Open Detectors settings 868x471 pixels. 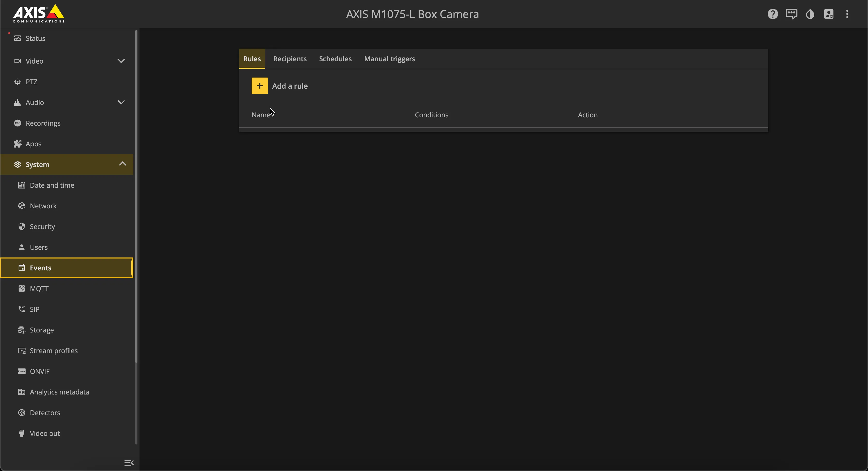point(67,413)
